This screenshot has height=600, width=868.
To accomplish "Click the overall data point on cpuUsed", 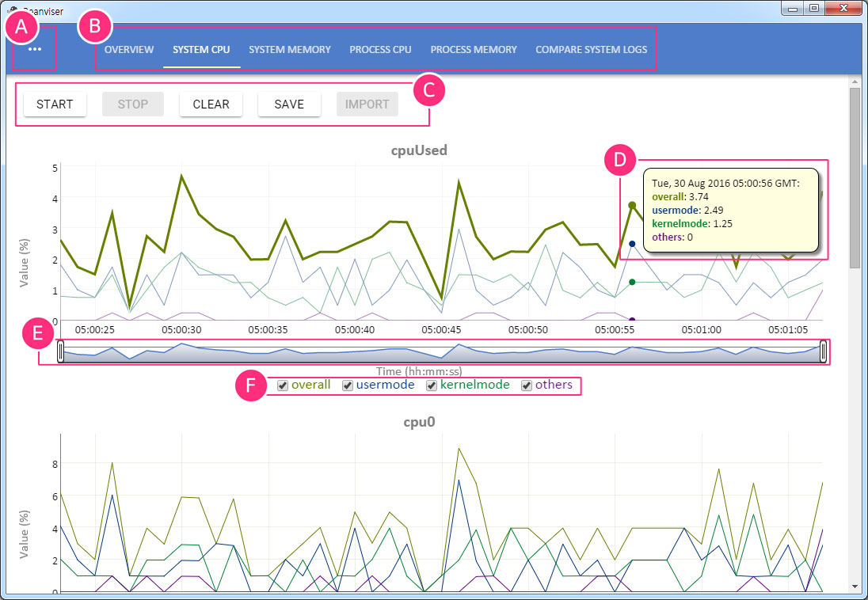I will [632, 205].
